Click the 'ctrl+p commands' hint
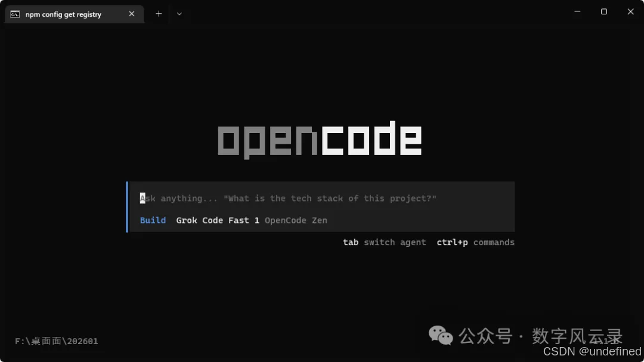Viewport: 644px width, 362px height. coord(476,243)
